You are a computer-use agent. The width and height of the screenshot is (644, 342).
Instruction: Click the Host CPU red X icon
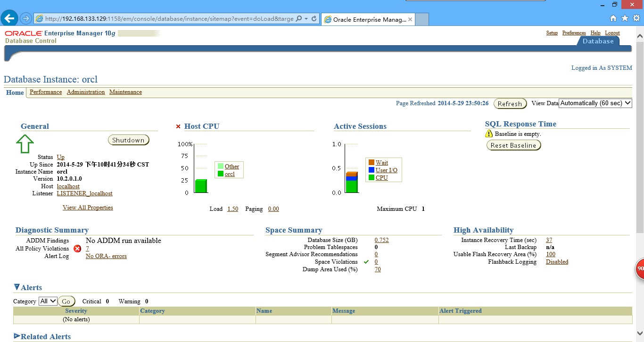[x=178, y=126]
